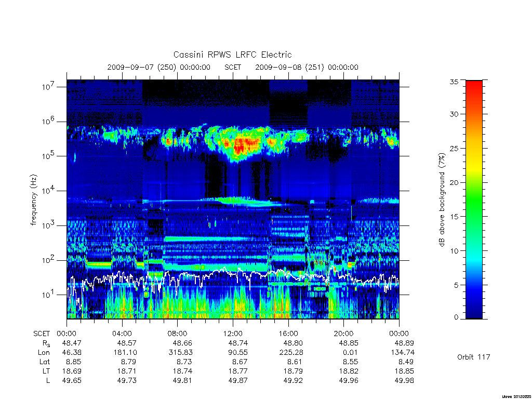Click the longitude value 225.28

point(291,353)
